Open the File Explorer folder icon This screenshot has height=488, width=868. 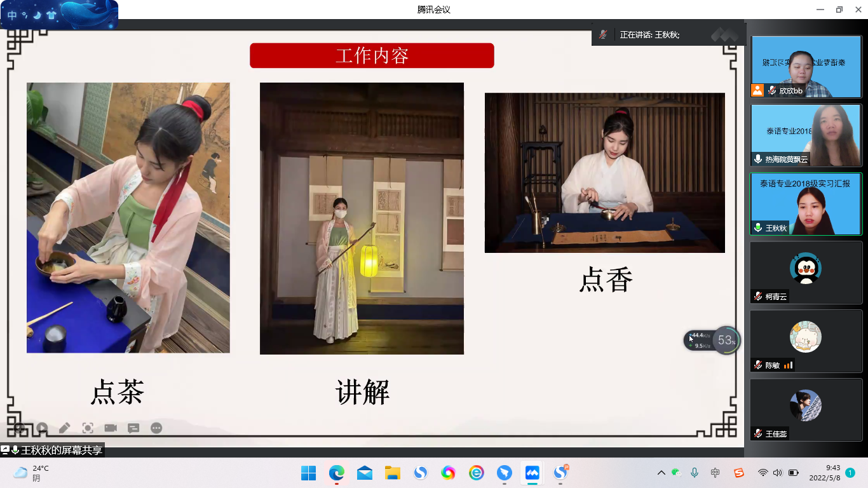[392, 473]
